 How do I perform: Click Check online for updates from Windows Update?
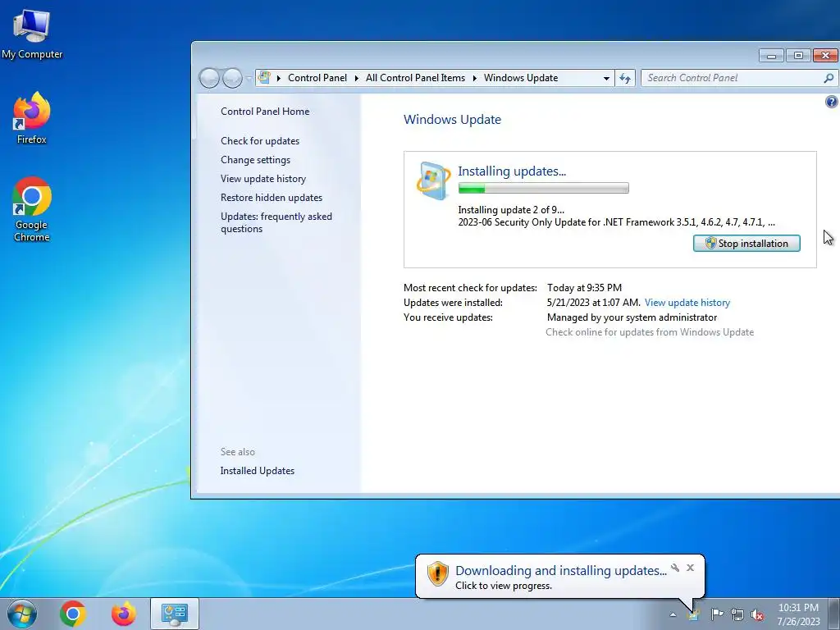pos(650,332)
